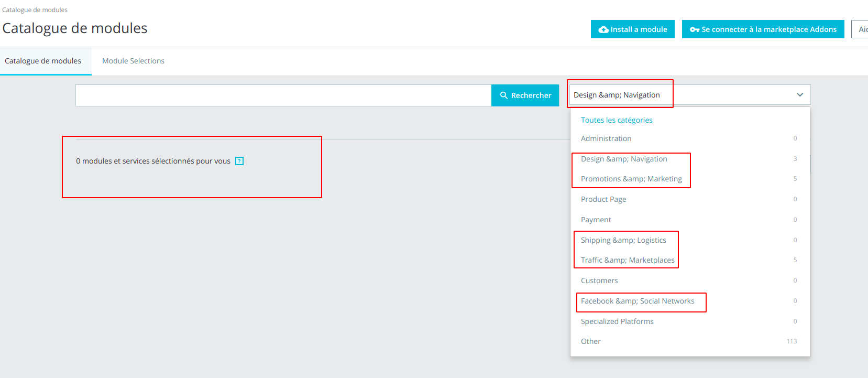
Task: Click the key icon on the Addons button
Action: coord(695,29)
